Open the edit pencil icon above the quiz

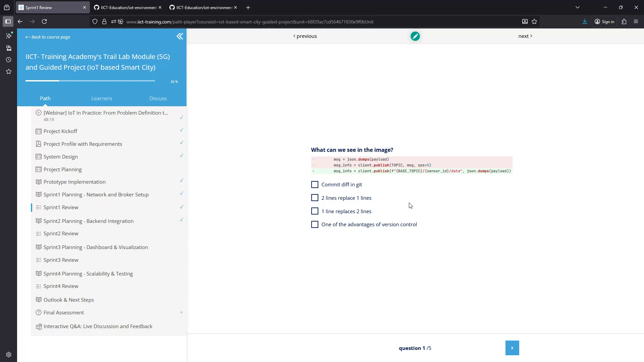(x=415, y=36)
